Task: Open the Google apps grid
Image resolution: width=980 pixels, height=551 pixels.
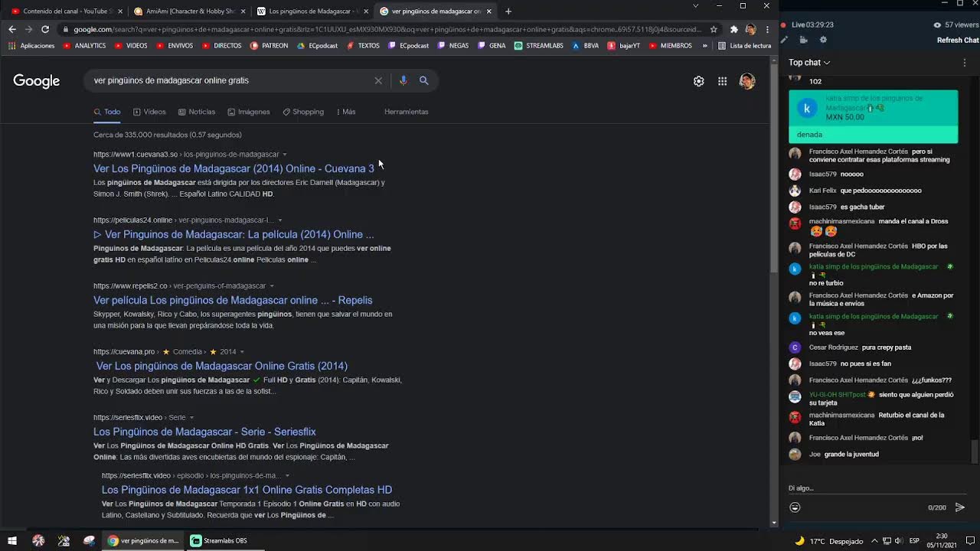Action: [x=723, y=81]
